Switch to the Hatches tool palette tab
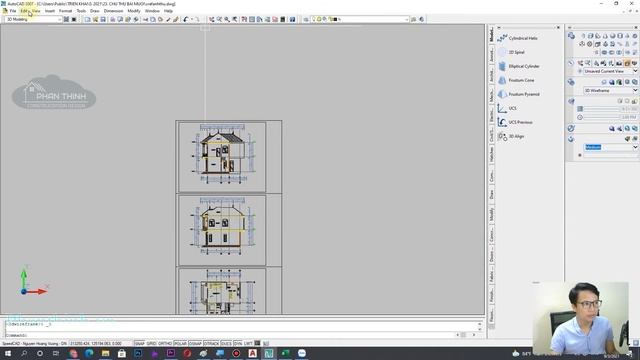This screenshot has height=360, width=640. click(x=491, y=155)
